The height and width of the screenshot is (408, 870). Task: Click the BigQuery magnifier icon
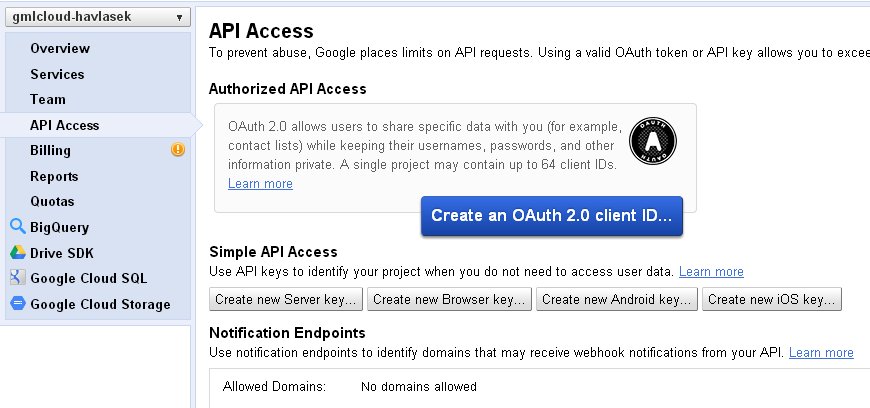point(17,227)
